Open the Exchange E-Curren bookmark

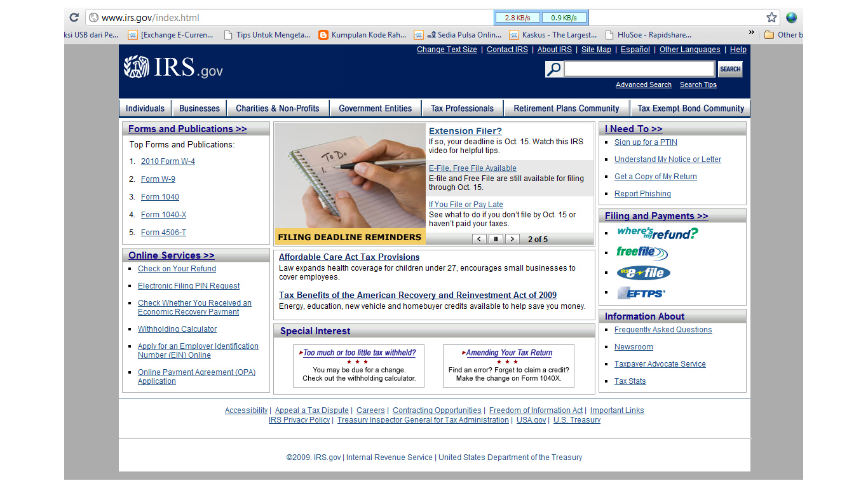[170, 35]
